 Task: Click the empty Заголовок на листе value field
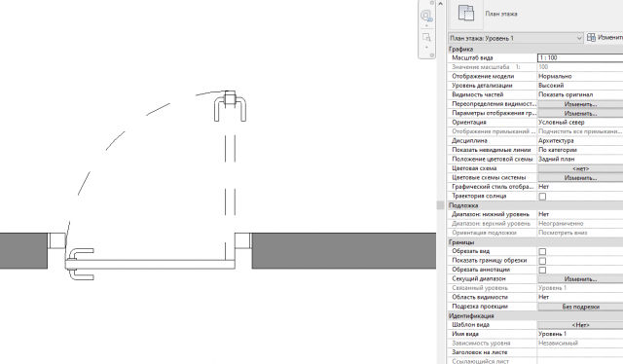pos(580,352)
